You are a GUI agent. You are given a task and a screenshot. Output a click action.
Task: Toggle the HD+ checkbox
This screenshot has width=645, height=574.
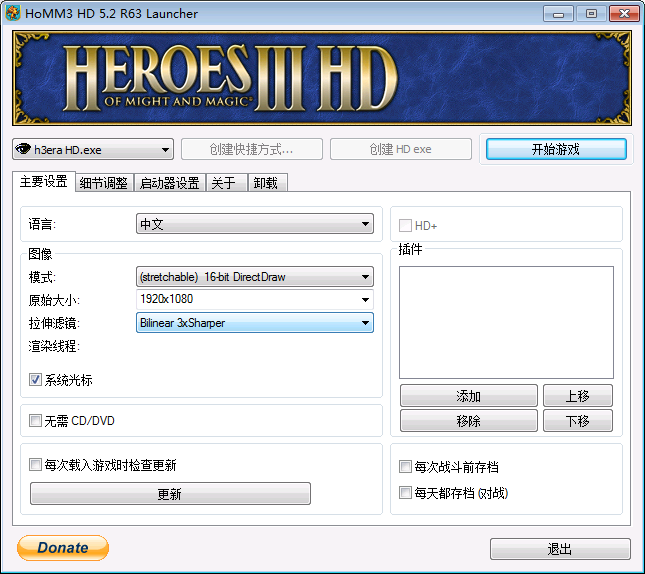pos(405,225)
